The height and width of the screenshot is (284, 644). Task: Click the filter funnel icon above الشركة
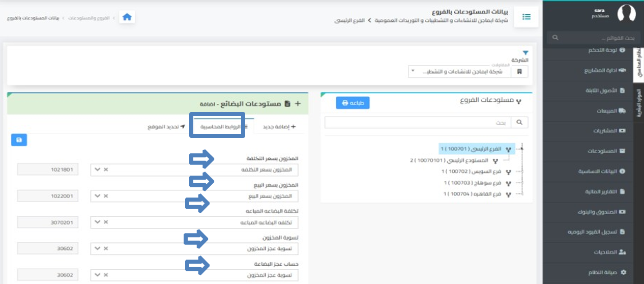tap(525, 52)
